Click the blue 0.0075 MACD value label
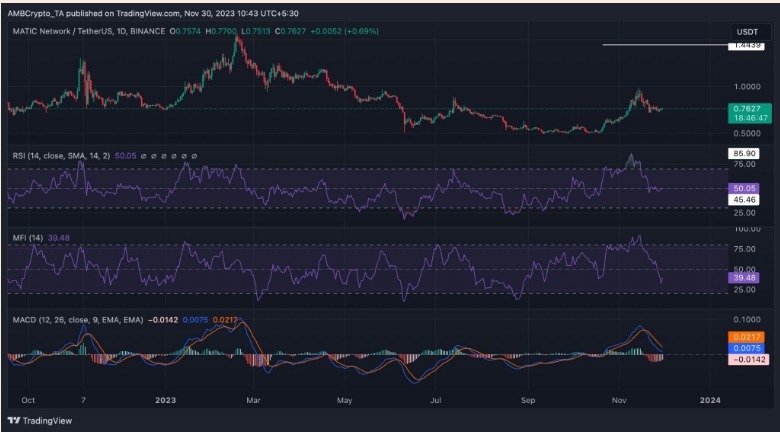This screenshot has width=780, height=432. click(746, 347)
